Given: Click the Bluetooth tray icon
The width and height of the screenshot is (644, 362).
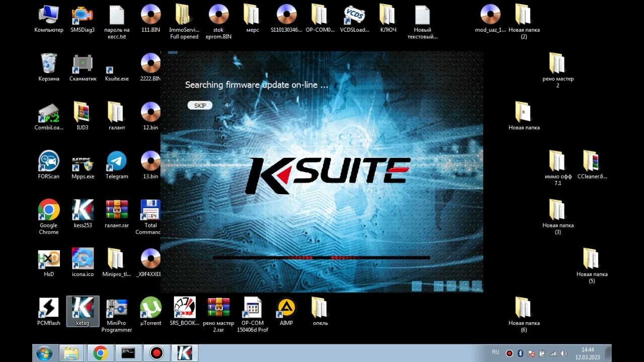Looking at the screenshot, I should (x=520, y=353).
